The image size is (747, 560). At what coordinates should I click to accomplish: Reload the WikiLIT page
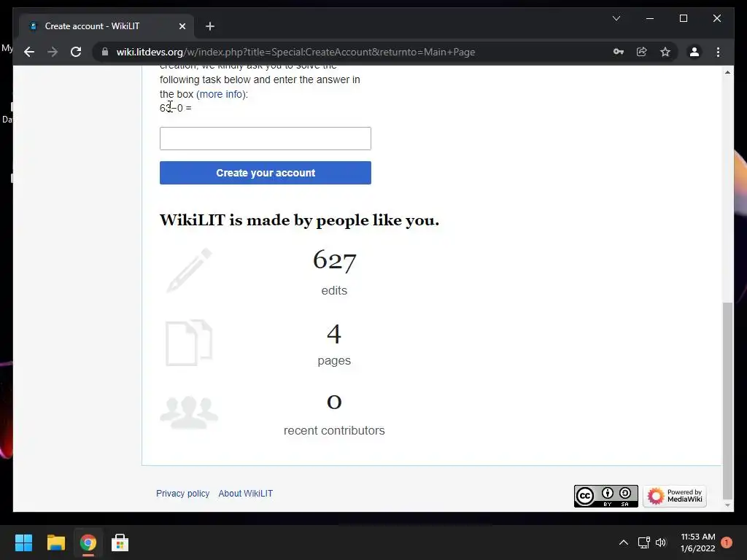(x=76, y=52)
